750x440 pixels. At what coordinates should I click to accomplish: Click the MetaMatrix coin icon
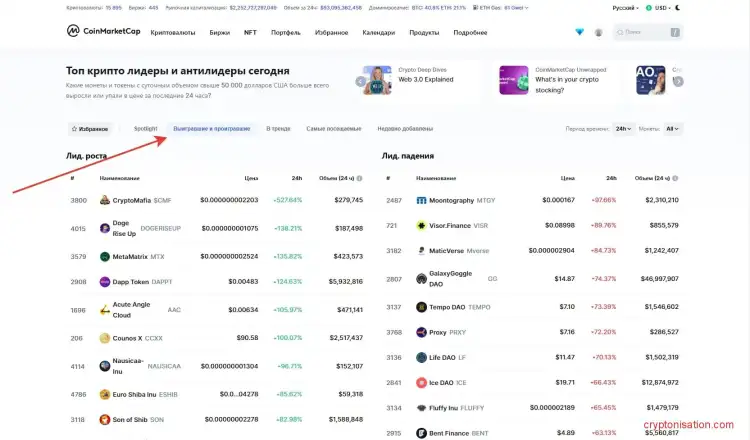[x=105, y=256]
